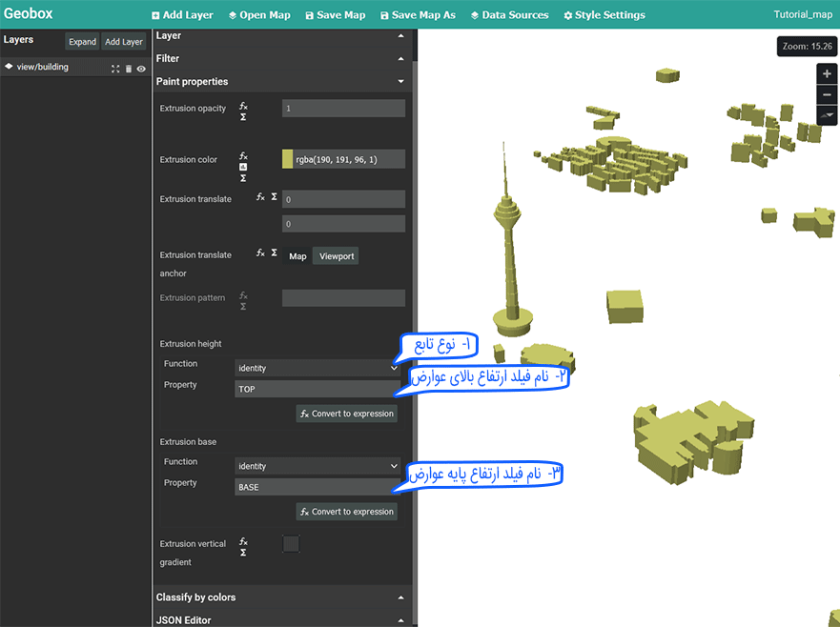Enable the Extrusion vertical gradient checkbox
This screenshot has height=627, width=840.
click(x=291, y=544)
